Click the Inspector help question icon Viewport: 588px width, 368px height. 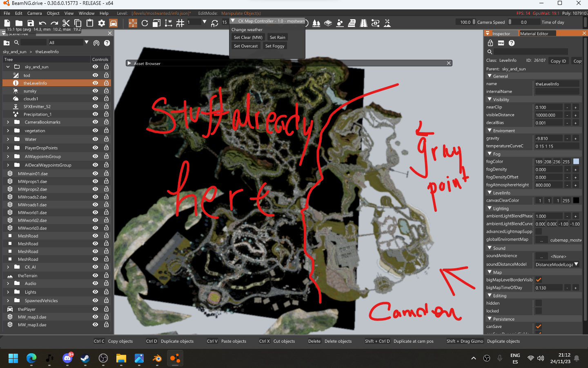click(x=512, y=43)
